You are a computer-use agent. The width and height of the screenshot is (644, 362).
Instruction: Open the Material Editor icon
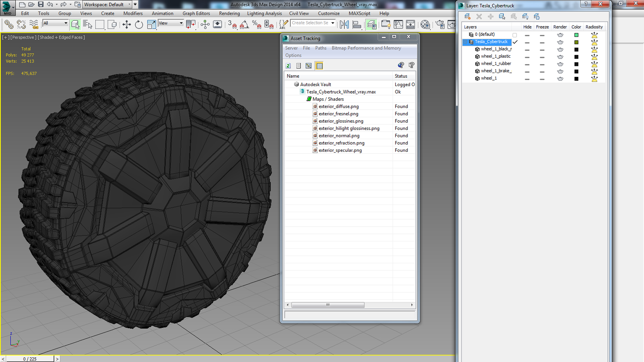[425, 24]
